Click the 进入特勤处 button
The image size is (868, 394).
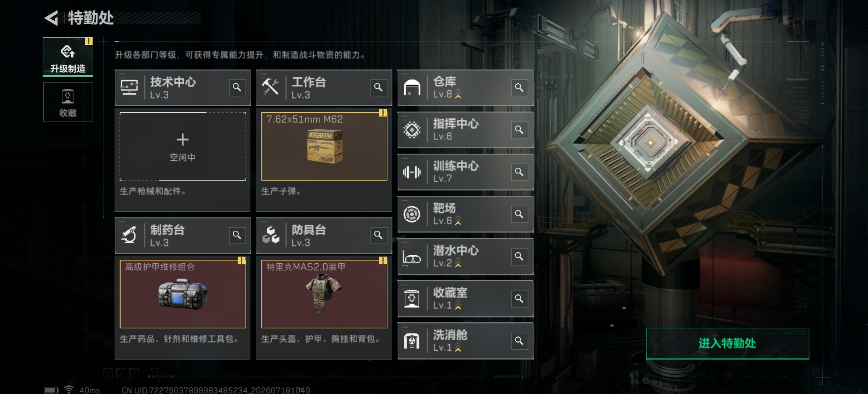(x=727, y=343)
